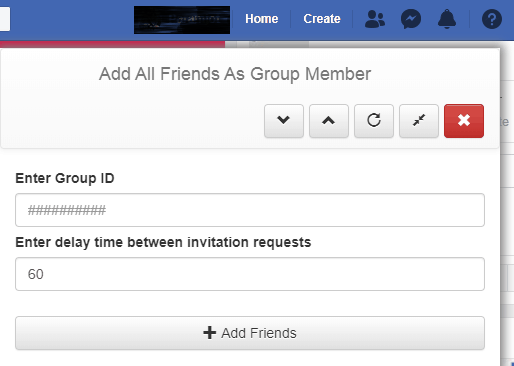This screenshot has width=514, height=366.
Task: Click the reload arrow button in panel
Action: click(x=374, y=121)
